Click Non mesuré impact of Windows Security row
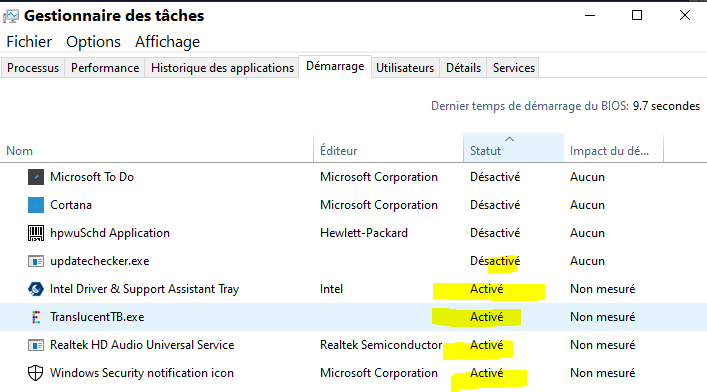This screenshot has width=707, height=392. tap(602, 373)
